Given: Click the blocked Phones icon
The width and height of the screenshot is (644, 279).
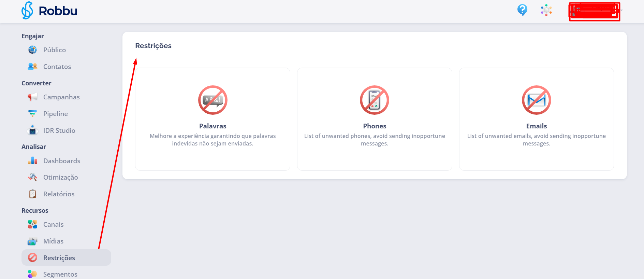Looking at the screenshot, I should (374, 100).
